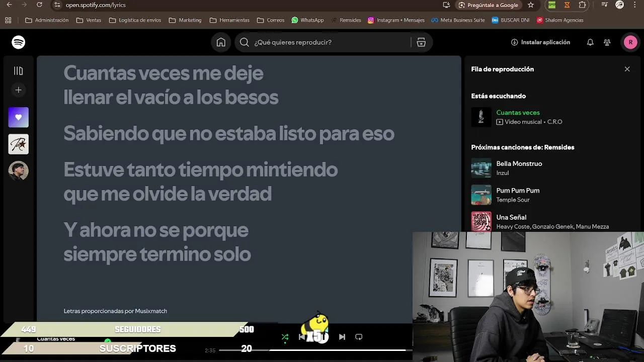
Task: Click the now playing song Cuantas veces
Action: tap(518, 113)
